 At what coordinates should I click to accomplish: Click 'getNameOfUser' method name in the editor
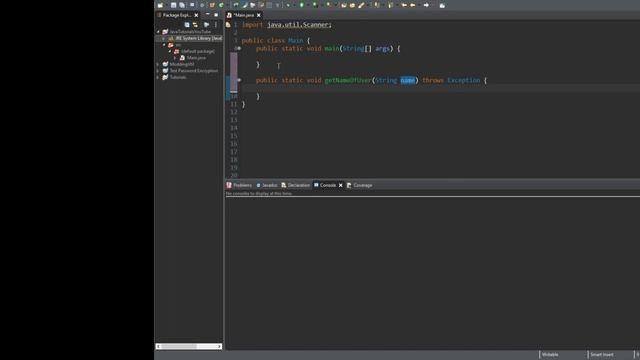point(348,80)
